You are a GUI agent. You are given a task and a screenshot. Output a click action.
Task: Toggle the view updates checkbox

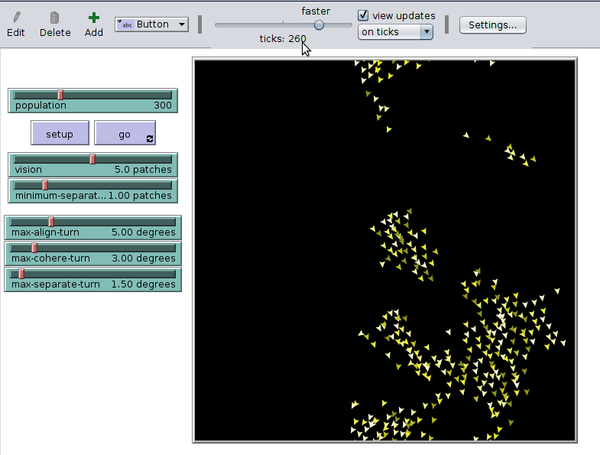click(364, 16)
